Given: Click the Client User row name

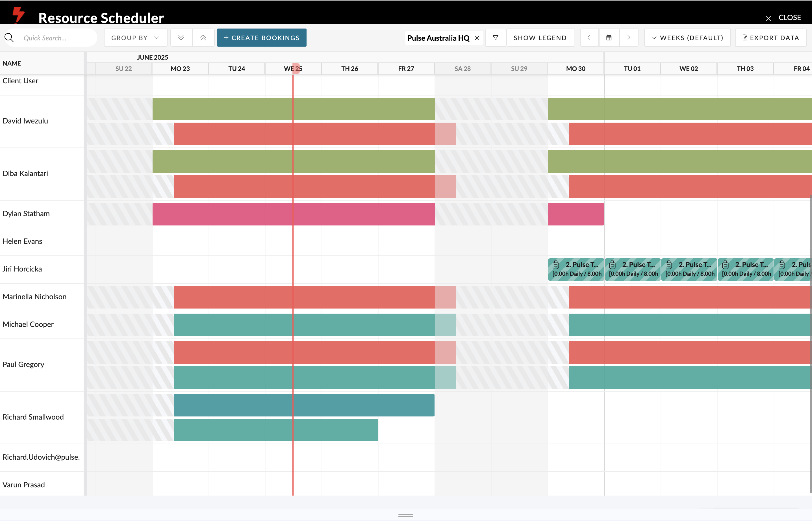Looking at the screenshot, I should [20, 81].
